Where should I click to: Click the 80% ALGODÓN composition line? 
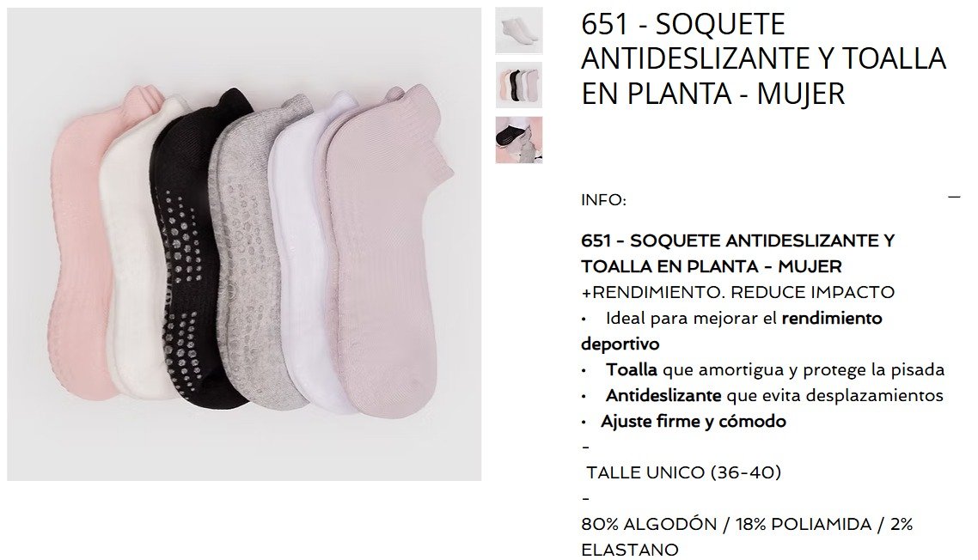(x=747, y=536)
